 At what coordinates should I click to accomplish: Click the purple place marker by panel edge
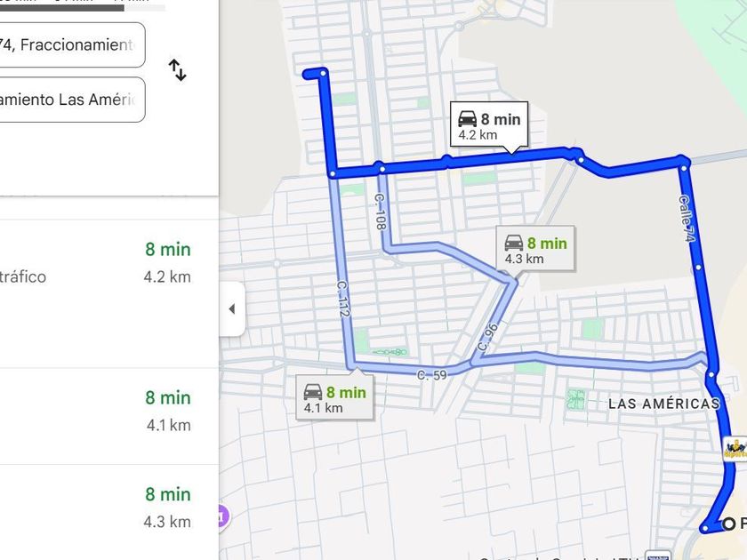221,515
